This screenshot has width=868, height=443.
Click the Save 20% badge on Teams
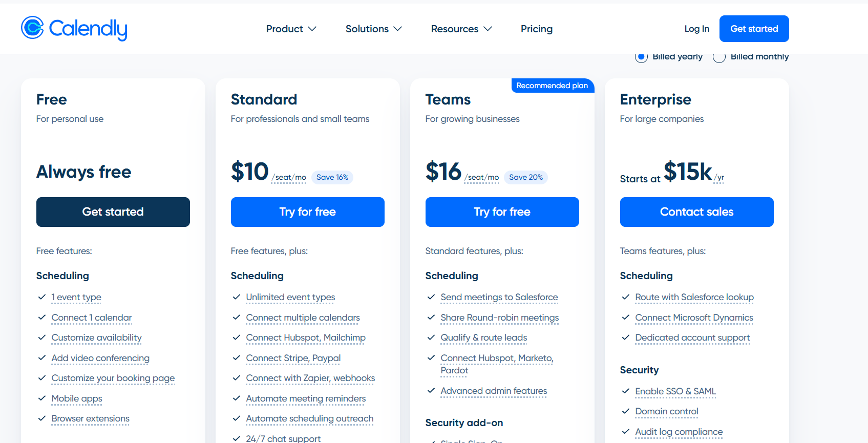pyautogui.click(x=526, y=177)
